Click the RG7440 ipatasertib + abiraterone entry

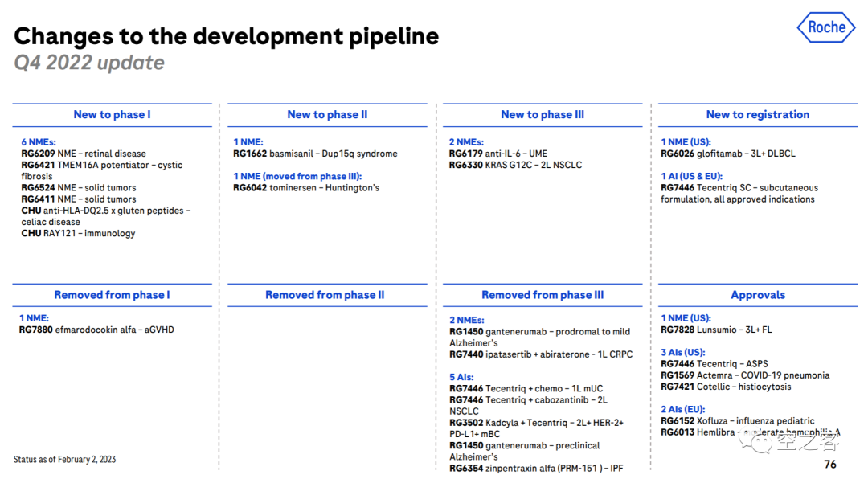541,354
